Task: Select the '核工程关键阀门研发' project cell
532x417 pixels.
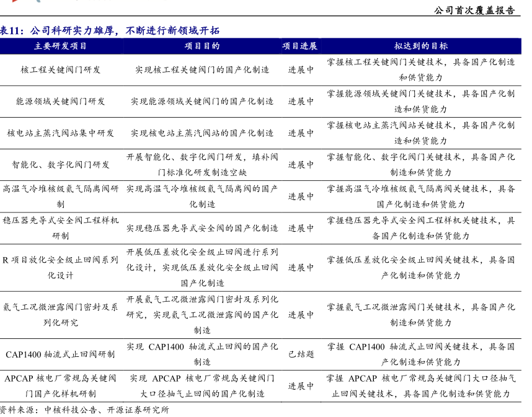Action: 60,70
